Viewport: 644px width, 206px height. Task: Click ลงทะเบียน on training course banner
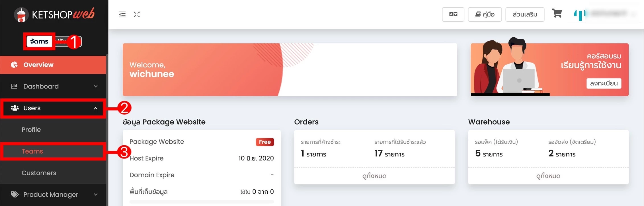pyautogui.click(x=604, y=83)
